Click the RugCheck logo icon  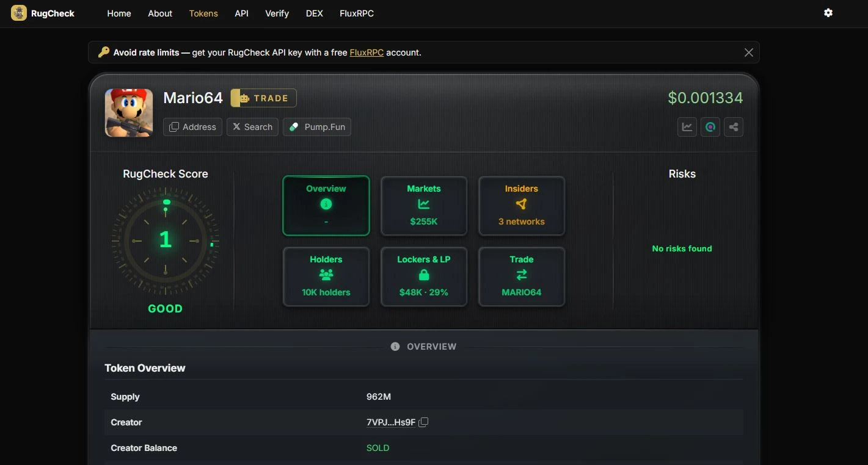pyautogui.click(x=19, y=13)
